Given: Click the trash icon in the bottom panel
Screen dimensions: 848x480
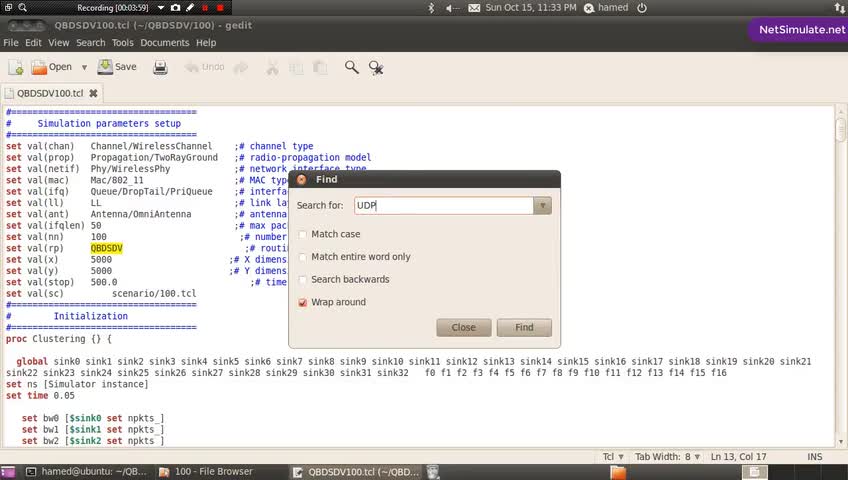Looking at the screenshot, I should [433, 472].
